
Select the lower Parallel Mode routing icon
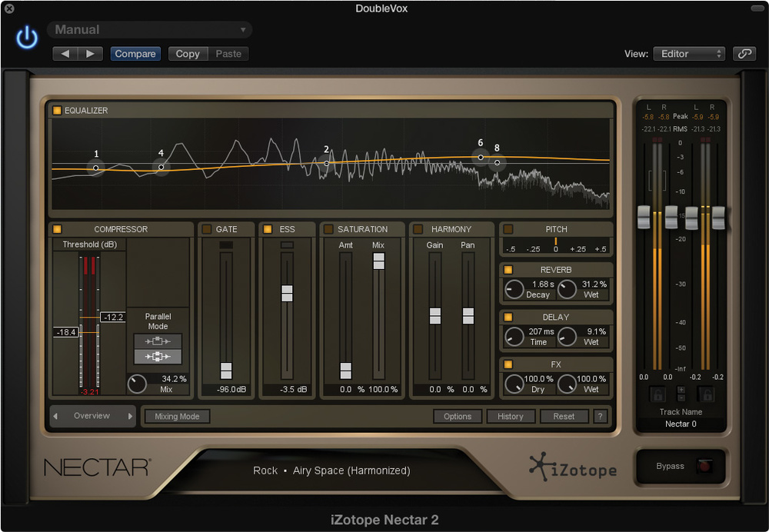158,357
